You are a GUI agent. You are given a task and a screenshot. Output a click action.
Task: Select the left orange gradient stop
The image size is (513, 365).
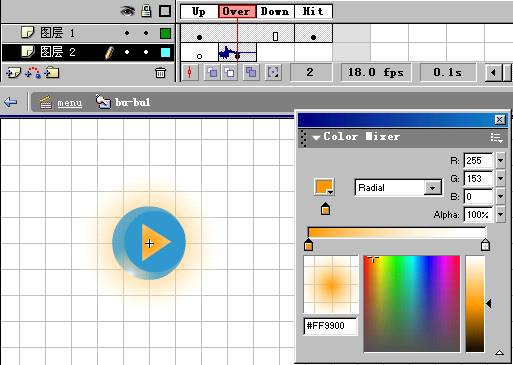pos(309,245)
